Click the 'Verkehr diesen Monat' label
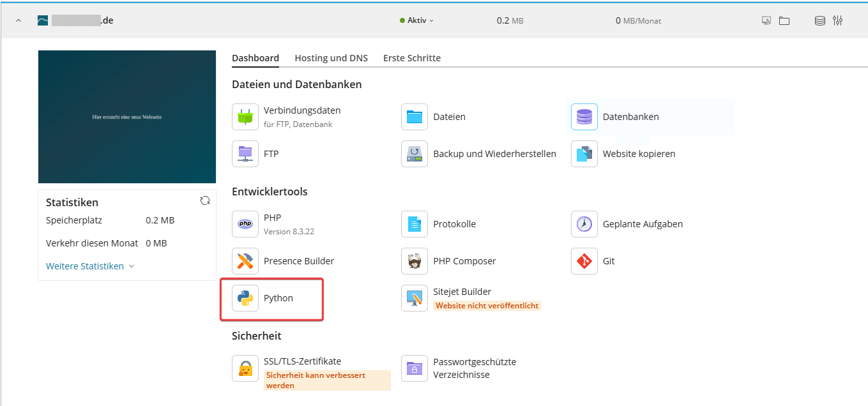This screenshot has width=868, height=406. (x=92, y=243)
